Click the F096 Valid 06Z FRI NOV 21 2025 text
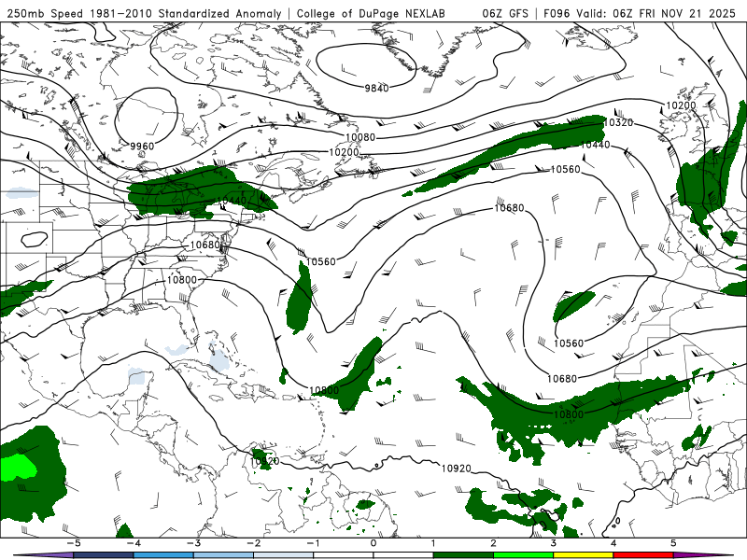The width and height of the screenshot is (747, 560). coord(640,13)
